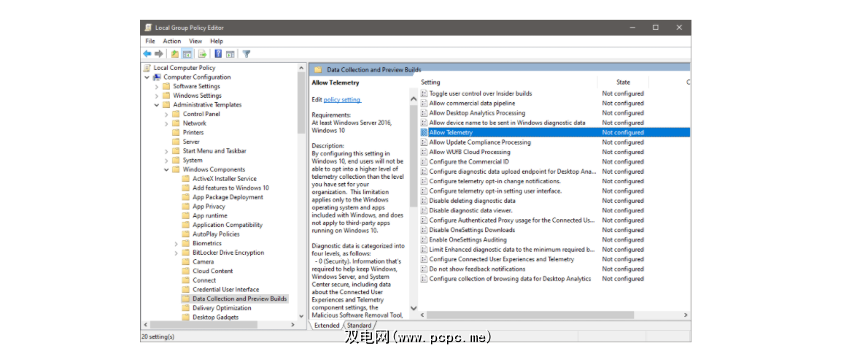This screenshot has height=354, width=868.
Task: Click the folder icon beside Cloud Content
Action: (186, 271)
